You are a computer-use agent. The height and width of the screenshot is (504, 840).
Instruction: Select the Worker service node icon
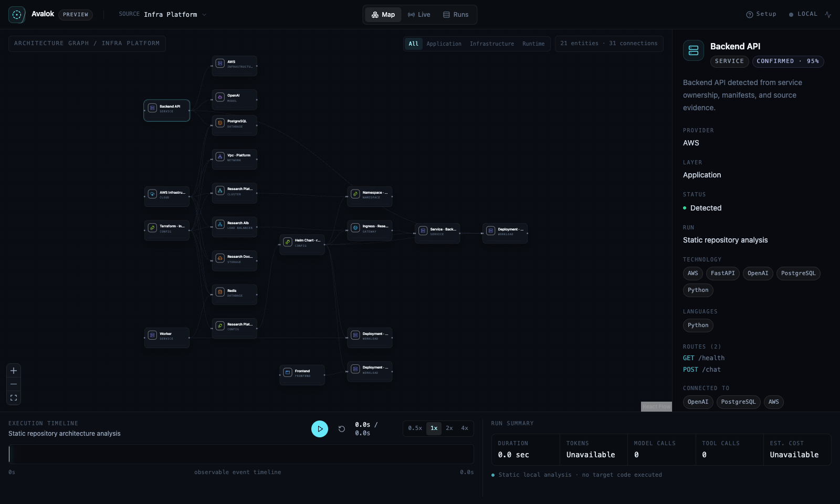coord(152,335)
